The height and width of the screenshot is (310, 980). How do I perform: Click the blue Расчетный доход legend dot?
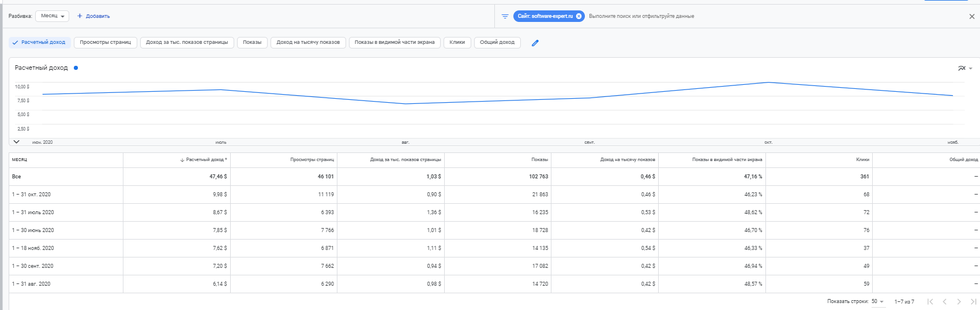[x=76, y=68]
